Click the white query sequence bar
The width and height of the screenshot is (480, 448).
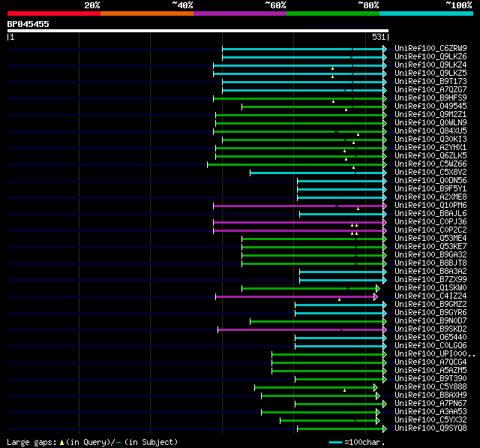(x=198, y=31)
